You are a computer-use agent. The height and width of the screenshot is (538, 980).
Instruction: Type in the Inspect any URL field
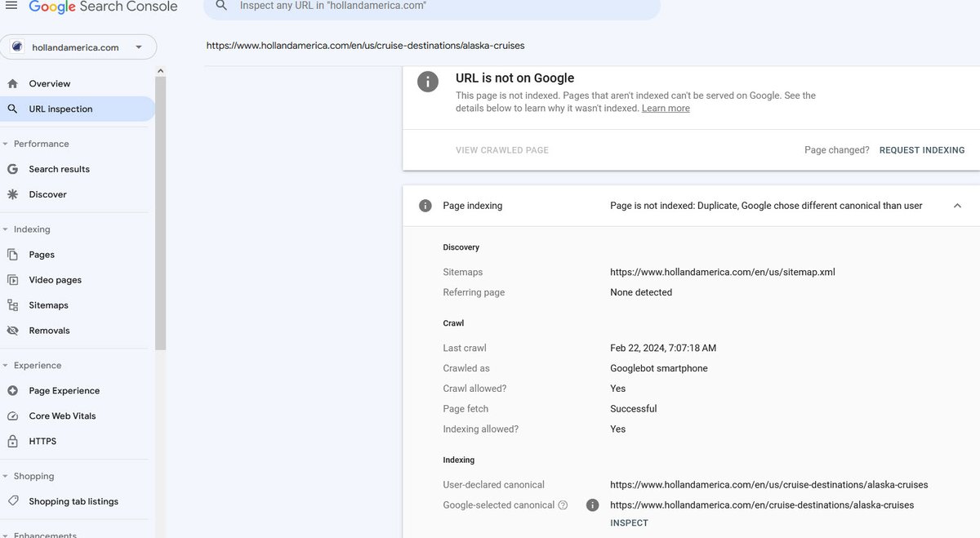(x=432, y=7)
